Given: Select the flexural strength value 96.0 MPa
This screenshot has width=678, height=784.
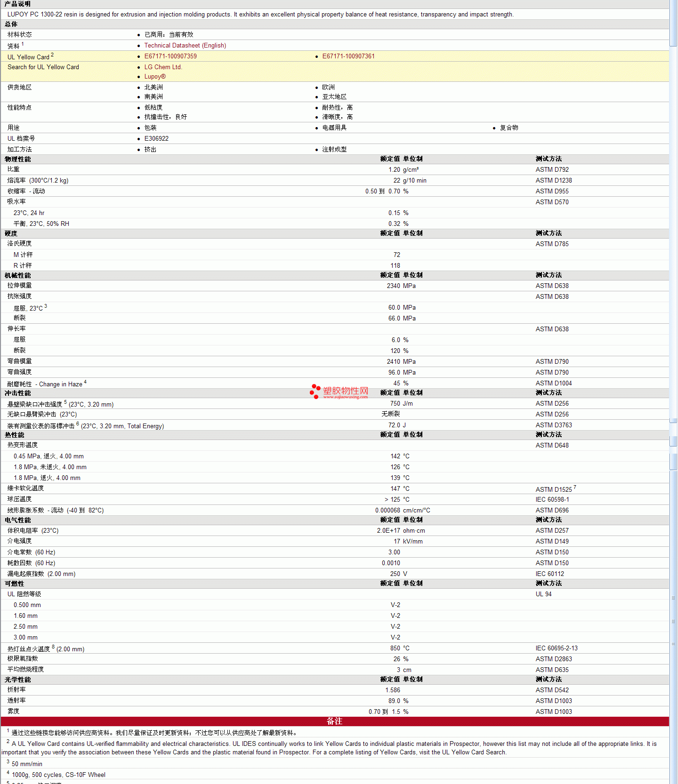Looking at the screenshot, I should point(402,373).
